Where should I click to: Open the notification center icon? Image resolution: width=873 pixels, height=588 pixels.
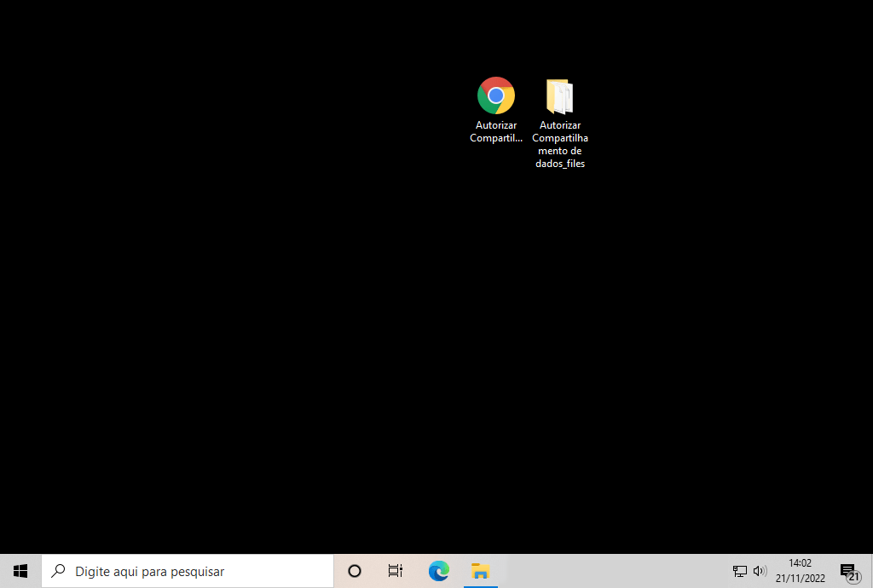click(847, 569)
